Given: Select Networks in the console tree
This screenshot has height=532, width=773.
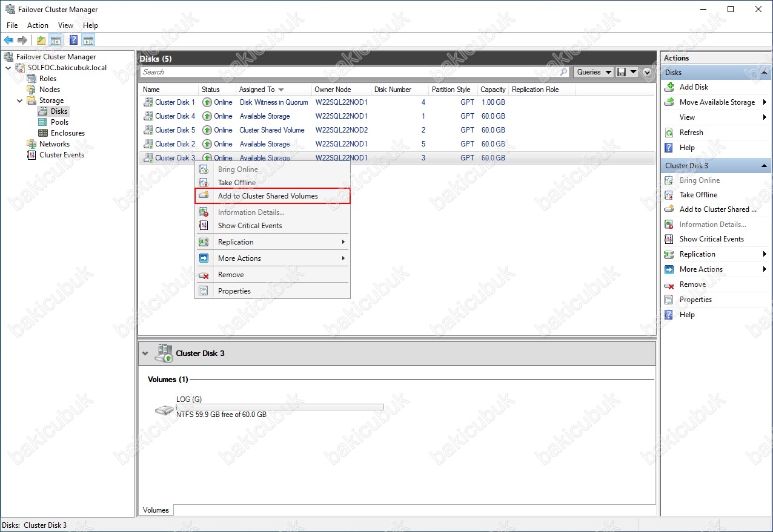Looking at the screenshot, I should [55, 144].
